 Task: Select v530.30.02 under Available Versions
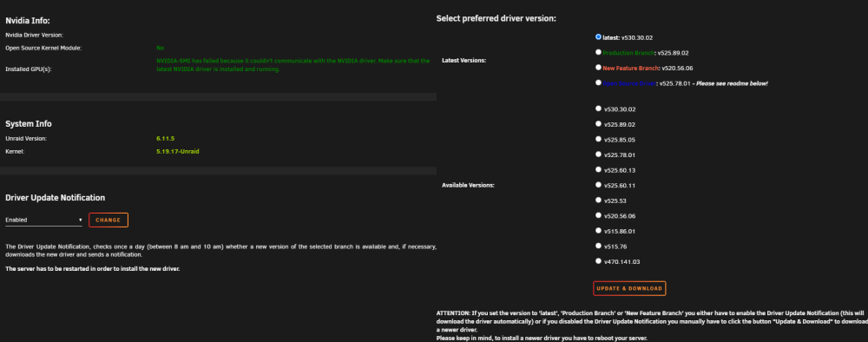coord(598,109)
